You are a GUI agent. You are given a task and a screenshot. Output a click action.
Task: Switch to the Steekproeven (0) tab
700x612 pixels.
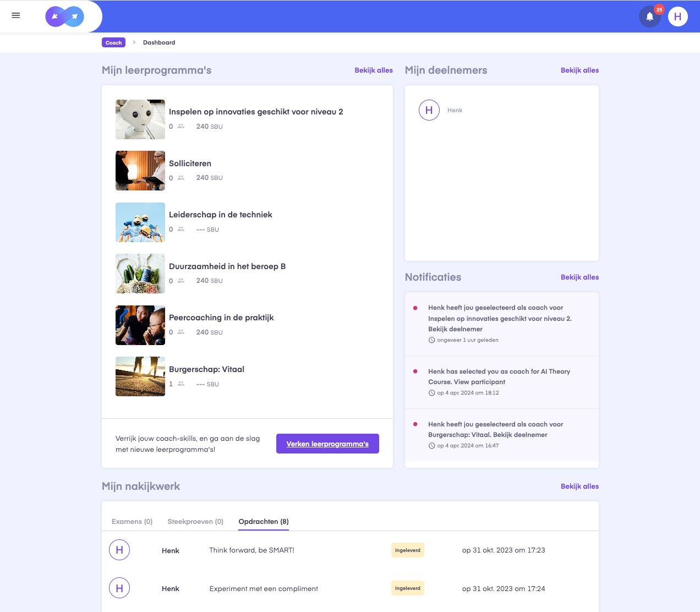(x=195, y=522)
